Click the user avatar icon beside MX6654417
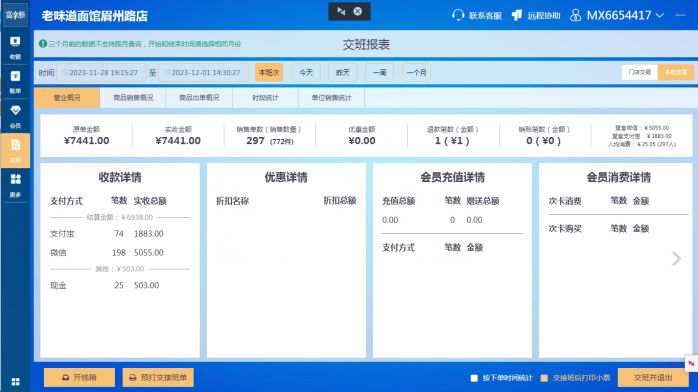Screen dimensions: 698x392 point(576,16)
